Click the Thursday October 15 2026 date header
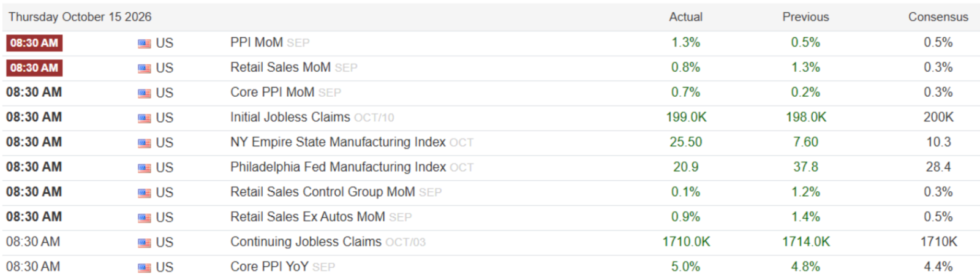The width and height of the screenshot is (980, 277). point(80,17)
